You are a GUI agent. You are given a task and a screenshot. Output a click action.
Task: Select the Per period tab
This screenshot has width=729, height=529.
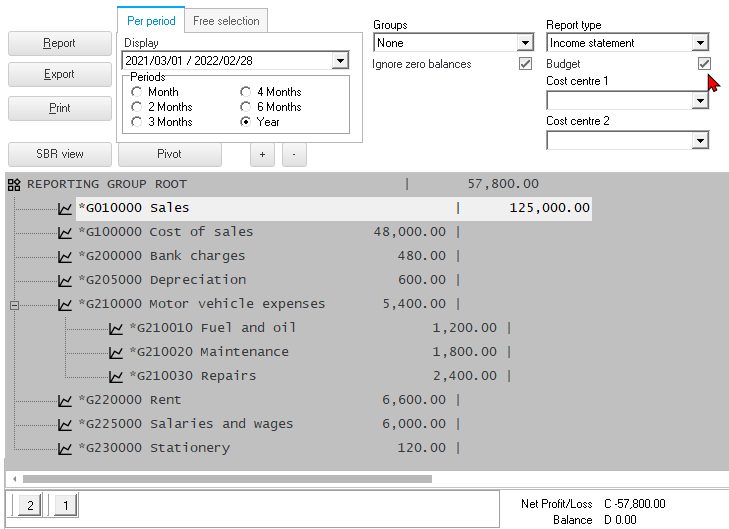pyautogui.click(x=151, y=21)
